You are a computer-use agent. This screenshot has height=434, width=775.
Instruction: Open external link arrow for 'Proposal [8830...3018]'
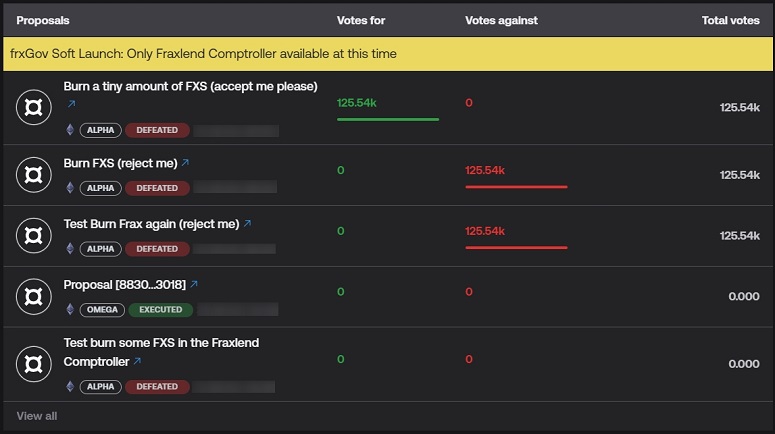(194, 285)
